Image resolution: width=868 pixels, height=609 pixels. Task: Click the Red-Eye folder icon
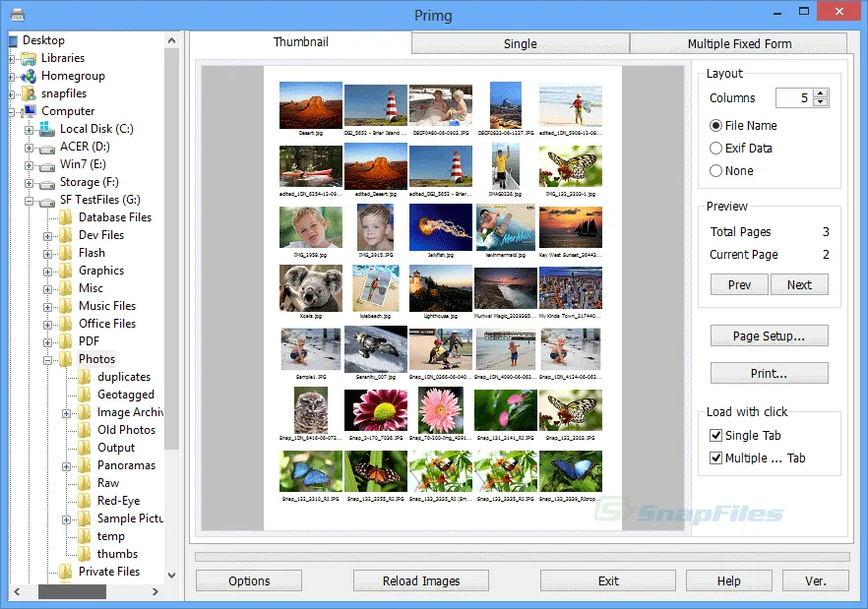(x=85, y=501)
